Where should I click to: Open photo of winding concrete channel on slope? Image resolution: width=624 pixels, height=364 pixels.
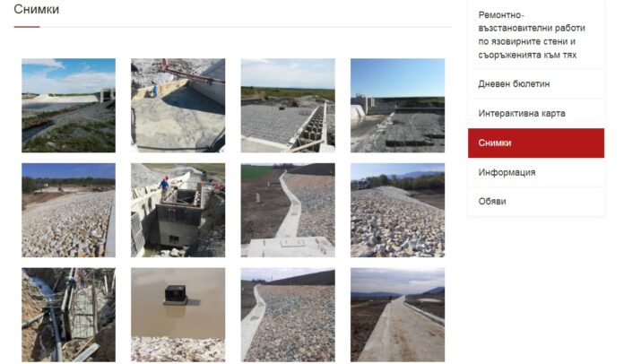pos(288,210)
